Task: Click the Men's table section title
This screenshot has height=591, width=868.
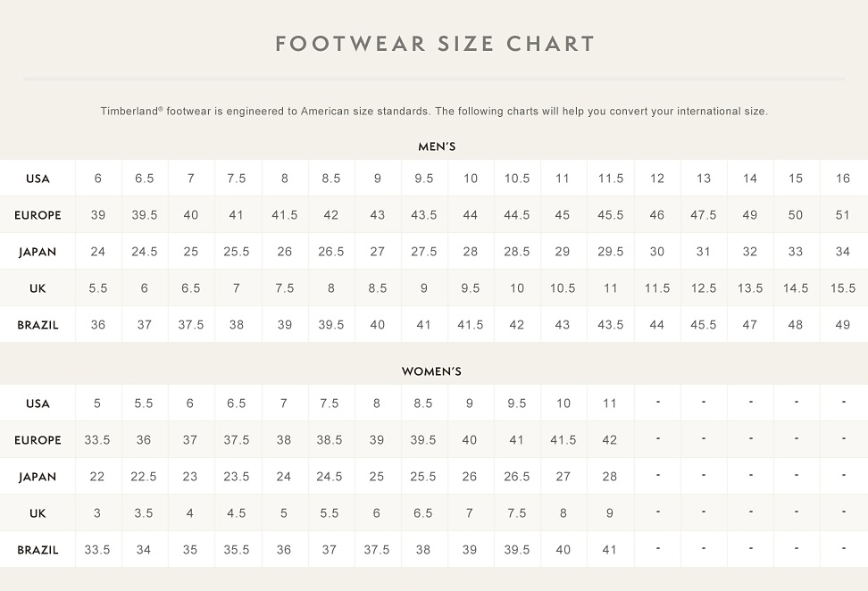Action: click(x=437, y=146)
